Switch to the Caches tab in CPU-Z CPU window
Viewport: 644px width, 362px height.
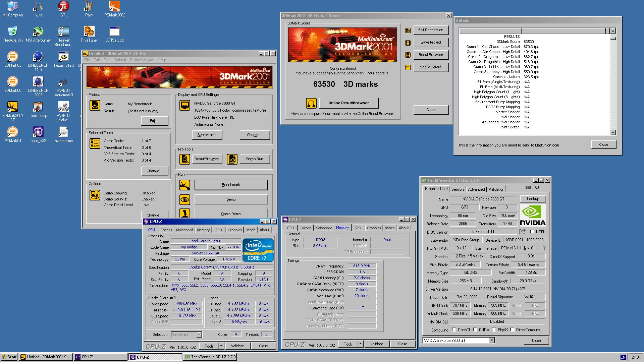[x=166, y=230]
